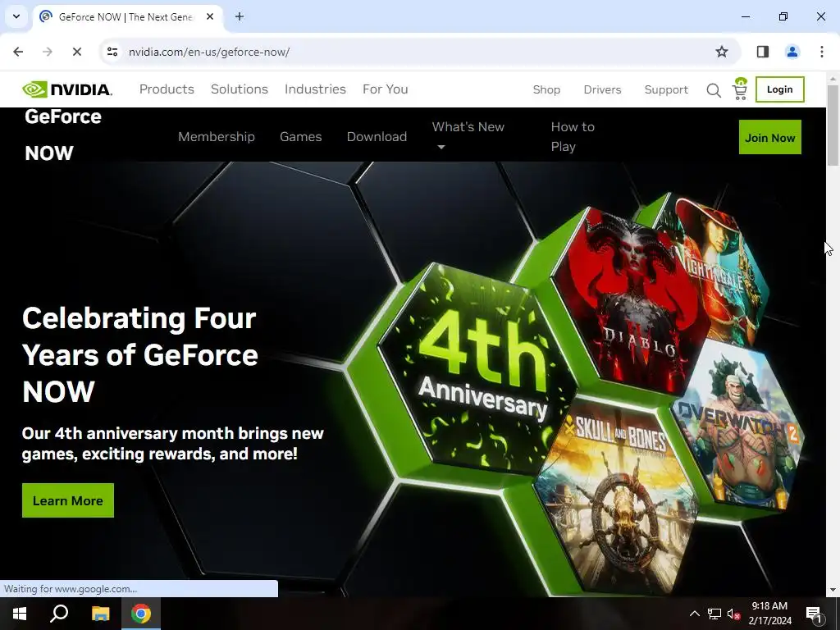840x630 pixels.
Task: Open Products menu
Action: click(x=167, y=89)
